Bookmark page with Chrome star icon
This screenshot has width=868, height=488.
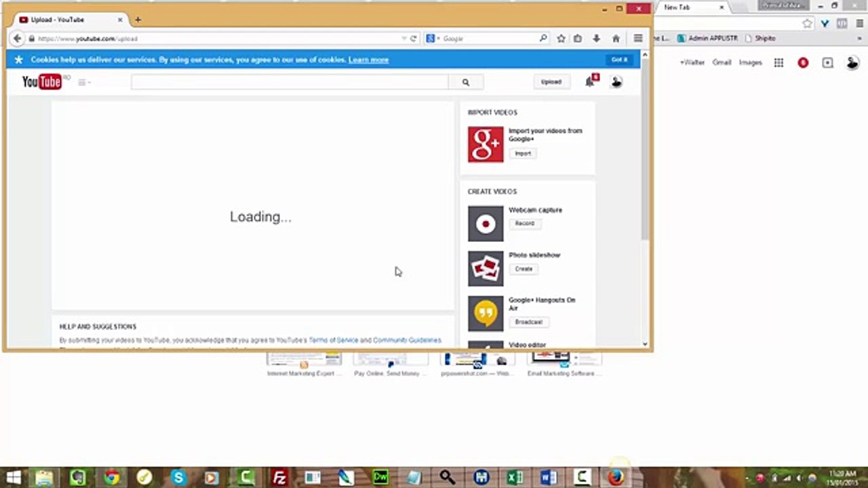807,24
